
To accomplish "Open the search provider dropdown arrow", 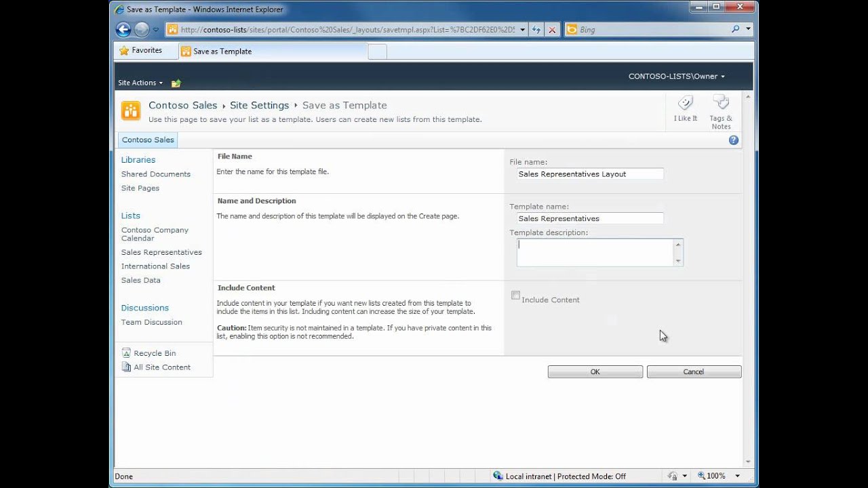I will point(749,29).
